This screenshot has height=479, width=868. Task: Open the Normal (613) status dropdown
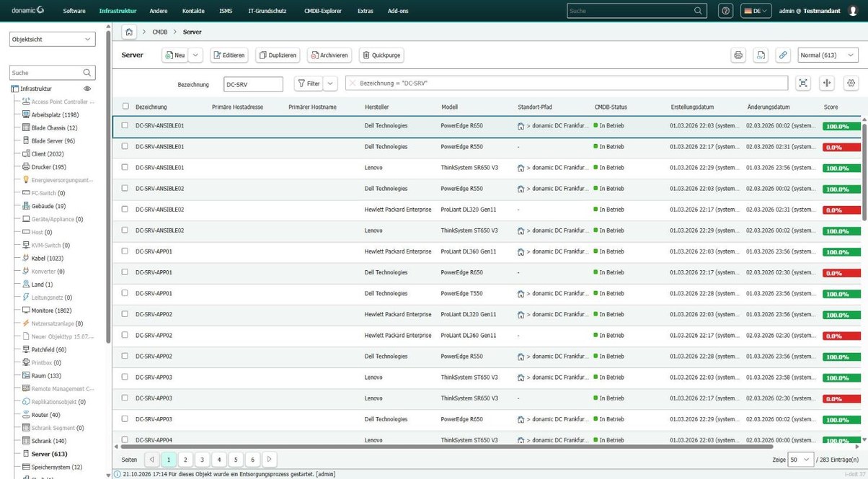(828, 55)
